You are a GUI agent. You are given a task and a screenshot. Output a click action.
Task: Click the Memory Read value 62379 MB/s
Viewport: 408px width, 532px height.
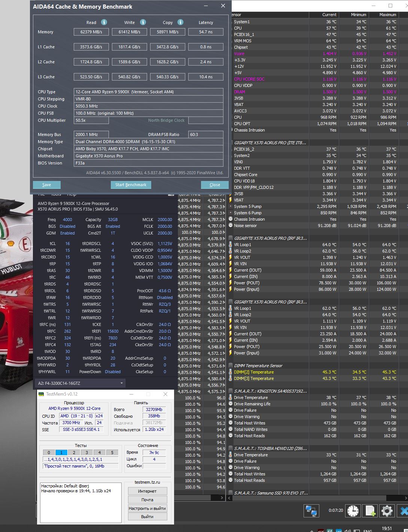(x=91, y=32)
